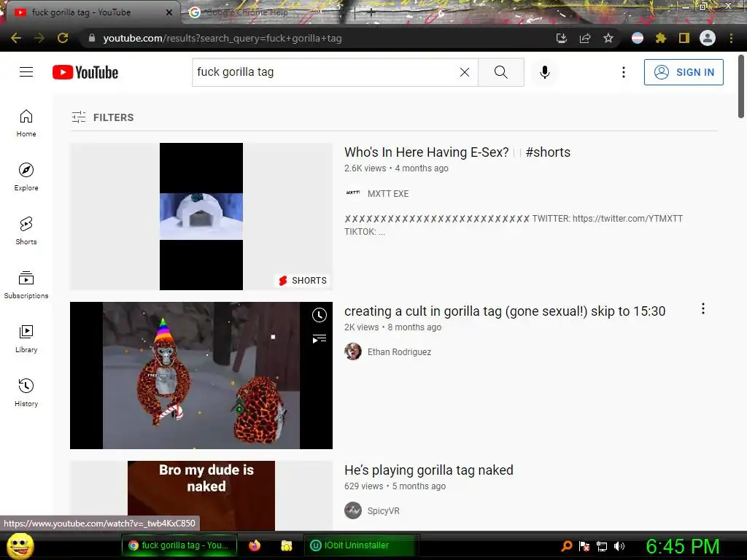Bookmark page with the star icon
Image resolution: width=747 pixels, height=560 pixels.
pyautogui.click(x=608, y=38)
